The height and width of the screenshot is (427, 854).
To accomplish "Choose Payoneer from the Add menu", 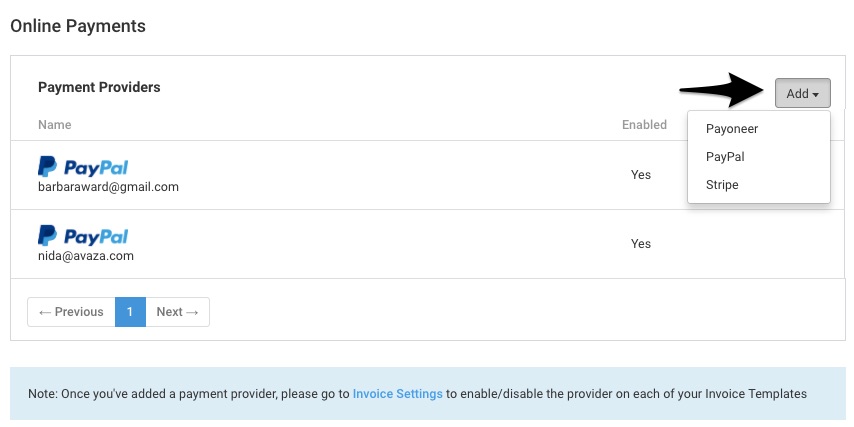I will [732, 129].
